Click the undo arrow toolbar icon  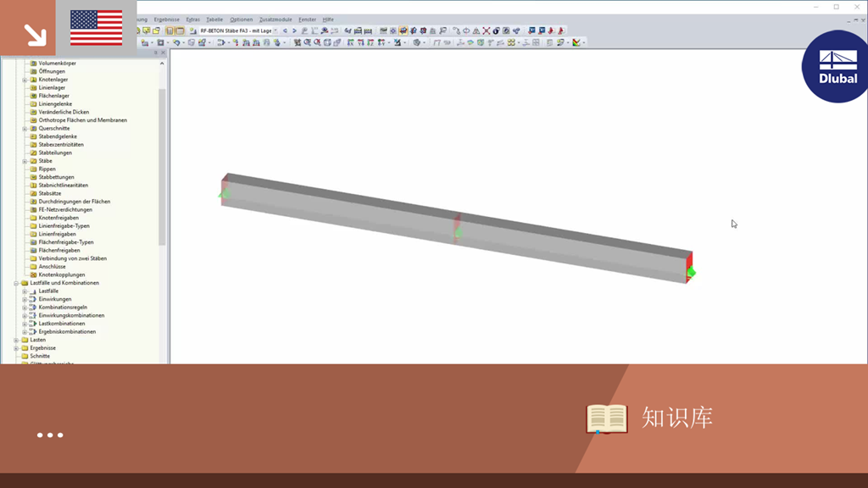[176, 42]
